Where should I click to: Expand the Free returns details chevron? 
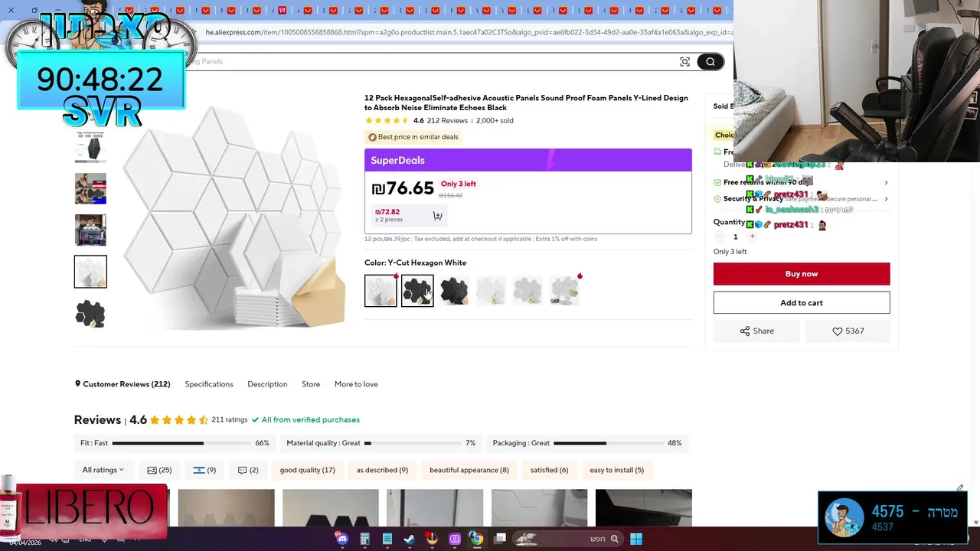[x=886, y=183]
